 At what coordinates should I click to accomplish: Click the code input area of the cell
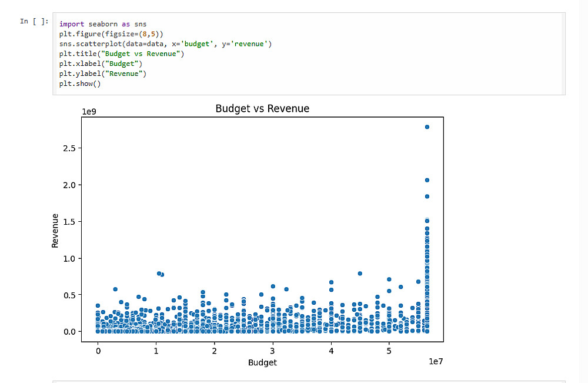pos(309,54)
